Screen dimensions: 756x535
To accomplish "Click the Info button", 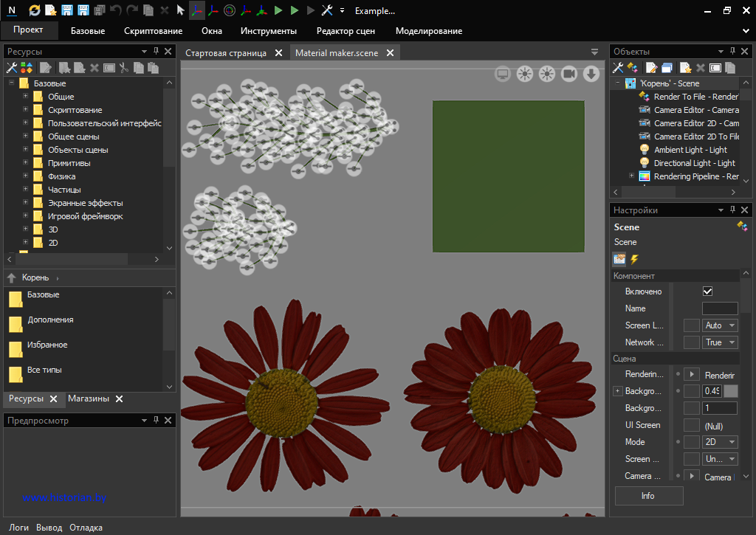I will click(x=648, y=496).
